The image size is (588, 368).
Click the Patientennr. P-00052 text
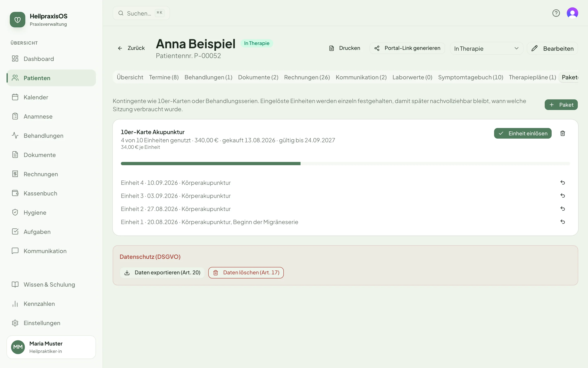tap(188, 56)
